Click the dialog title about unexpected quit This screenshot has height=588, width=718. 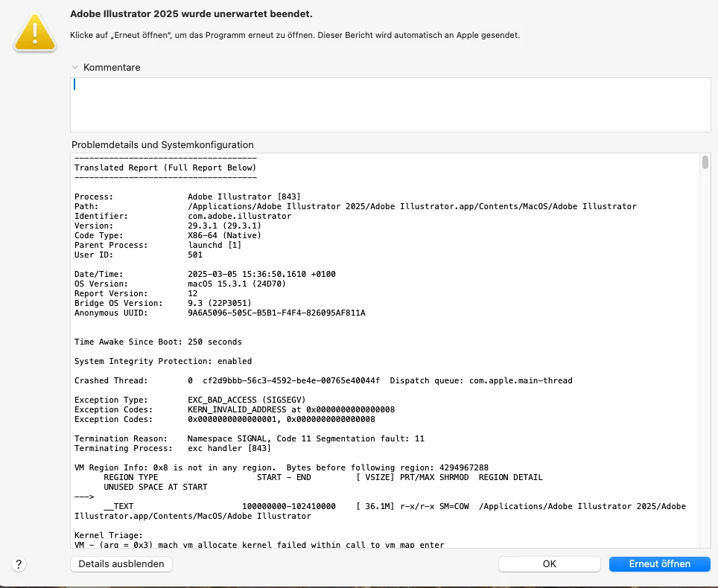[x=191, y=13]
